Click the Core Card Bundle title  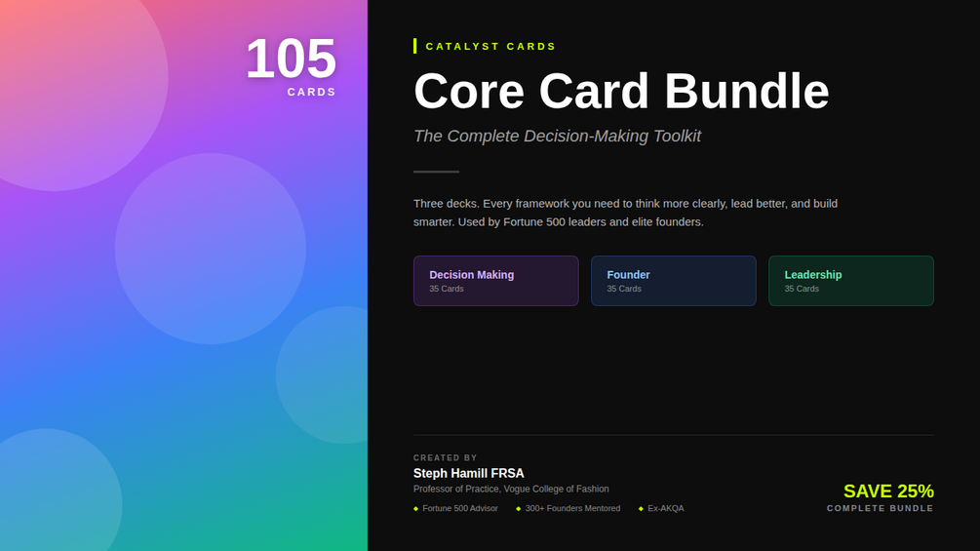621,92
